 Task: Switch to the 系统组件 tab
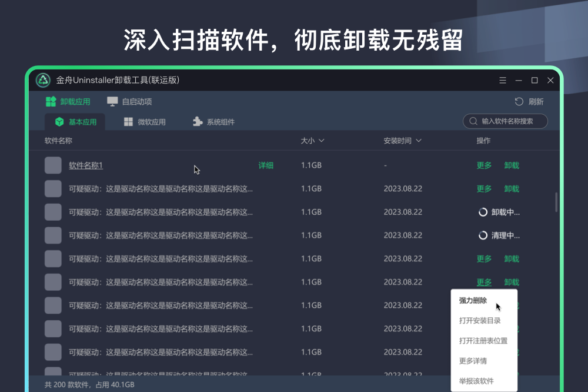coord(213,122)
